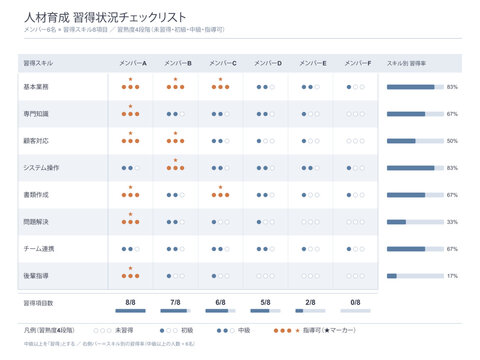The height and width of the screenshot is (360, 480).
Task: Click Member C's rating dots for 問題解決
Action: coord(220,222)
